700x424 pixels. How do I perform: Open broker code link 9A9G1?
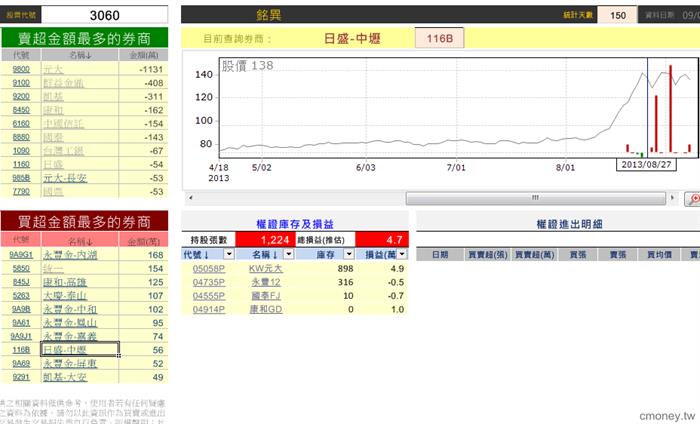pyautogui.click(x=21, y=255)
